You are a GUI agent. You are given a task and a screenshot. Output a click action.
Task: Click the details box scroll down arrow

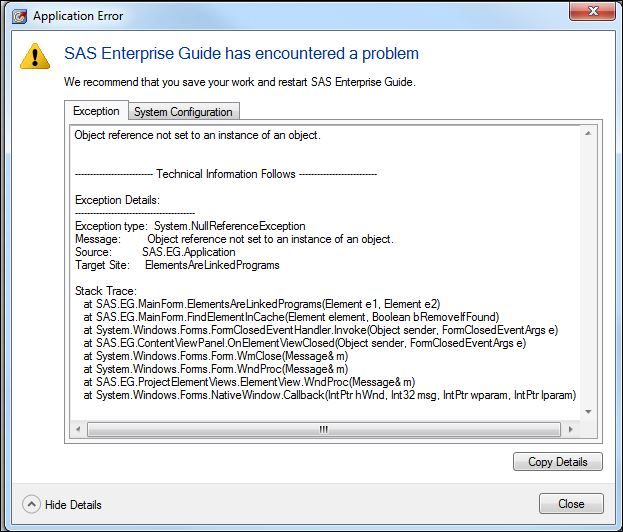(x=589, y=411)
